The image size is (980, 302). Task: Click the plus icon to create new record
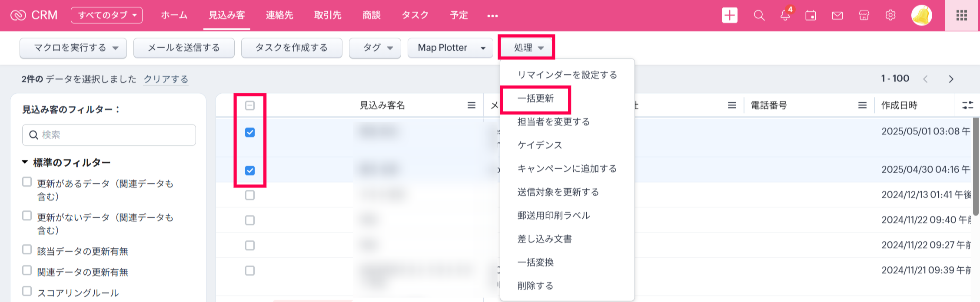click(x=730, y=16)
